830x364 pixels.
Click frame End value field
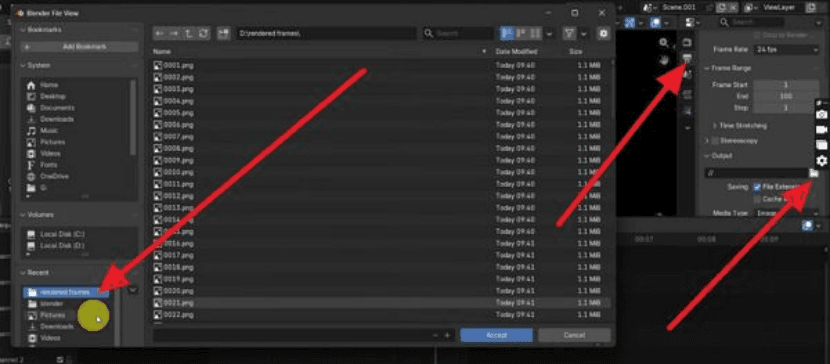coord(787,96)
